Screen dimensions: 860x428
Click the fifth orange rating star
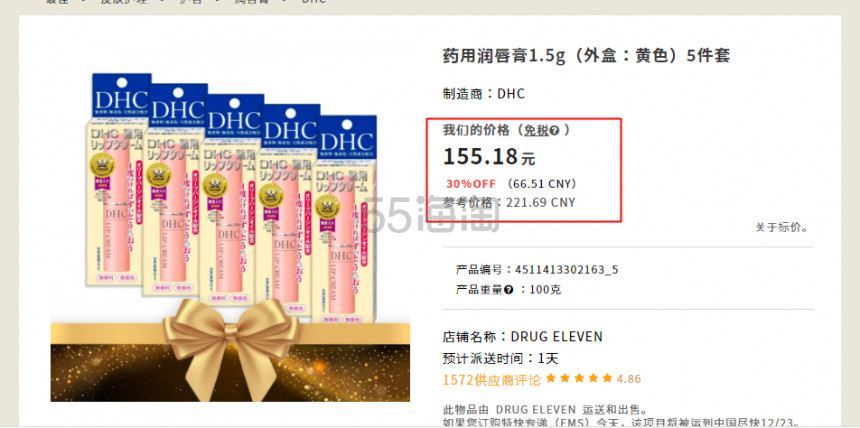tap(607, 378)
